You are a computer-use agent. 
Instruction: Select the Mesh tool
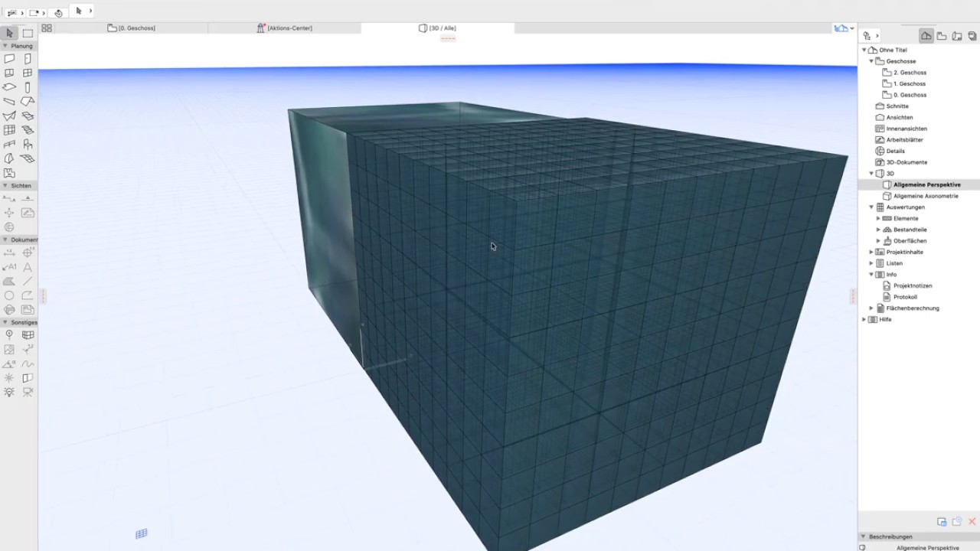click(x=28, y=159)
